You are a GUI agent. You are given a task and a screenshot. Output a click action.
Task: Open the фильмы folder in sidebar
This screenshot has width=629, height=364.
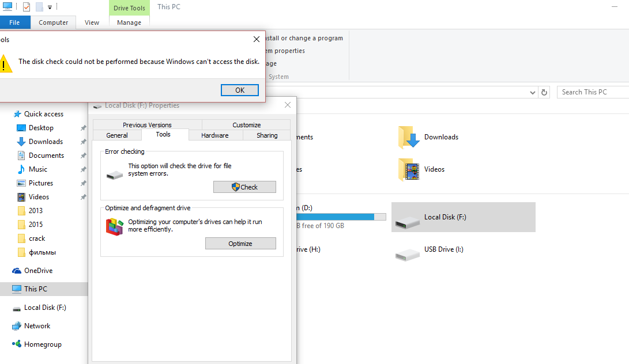[42, 252]
